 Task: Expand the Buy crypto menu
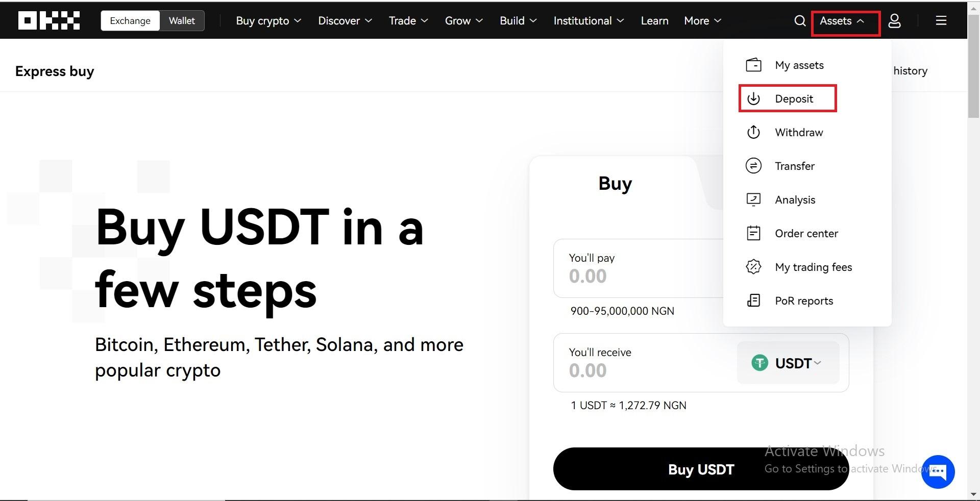pyautogui.click(x=268, y=20)
